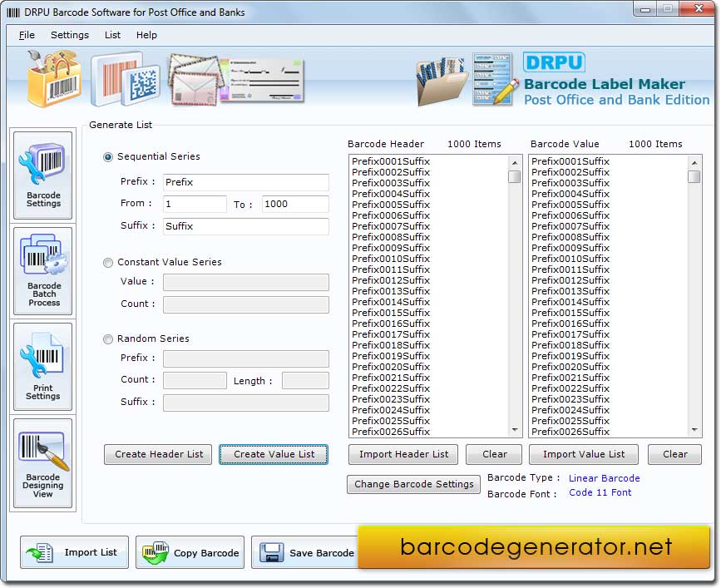Image resolution: width=721 pixels, height=588 pixels.
Task: Click the Create Header List button
Action: [x=158, y=454]
